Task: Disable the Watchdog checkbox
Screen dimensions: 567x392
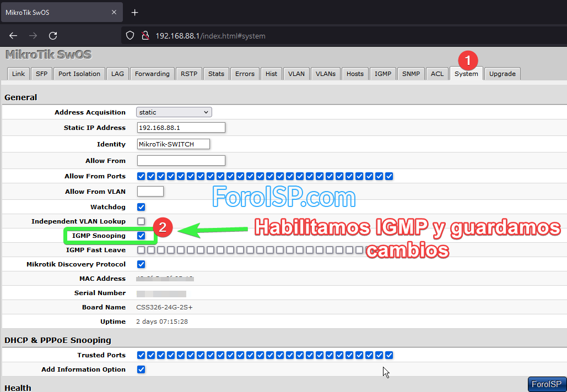Action: (x=141, y=206)
